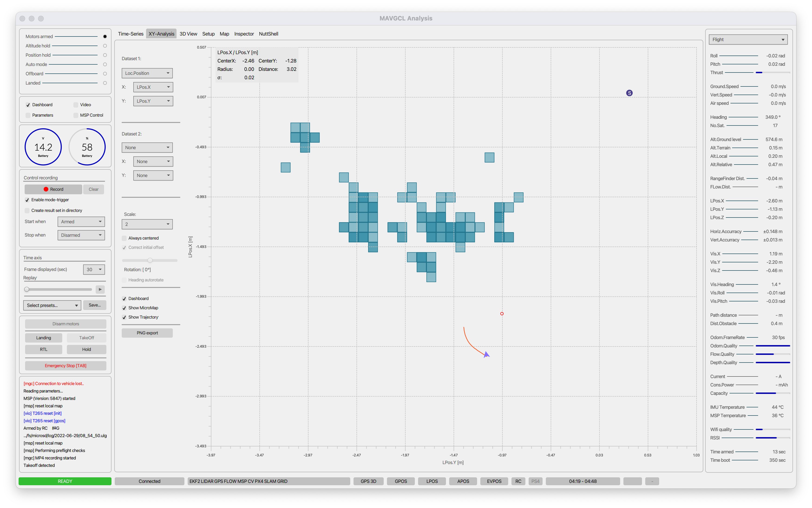Image resolution: width=812 pixels, height=508 pixels.
Task: Open the Inspector tab
Action: pos(244,34)
